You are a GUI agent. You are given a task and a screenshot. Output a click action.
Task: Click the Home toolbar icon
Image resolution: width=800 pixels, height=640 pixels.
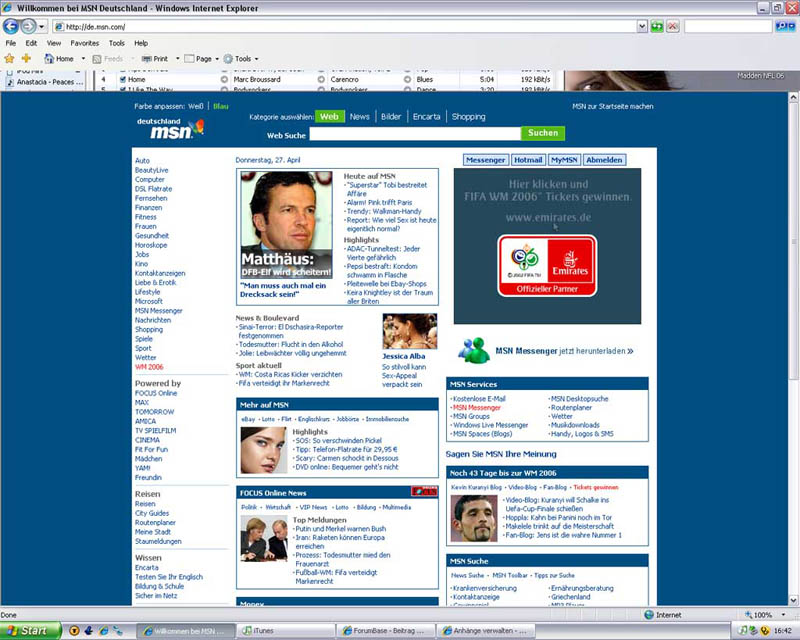click(x=49, y=59)
